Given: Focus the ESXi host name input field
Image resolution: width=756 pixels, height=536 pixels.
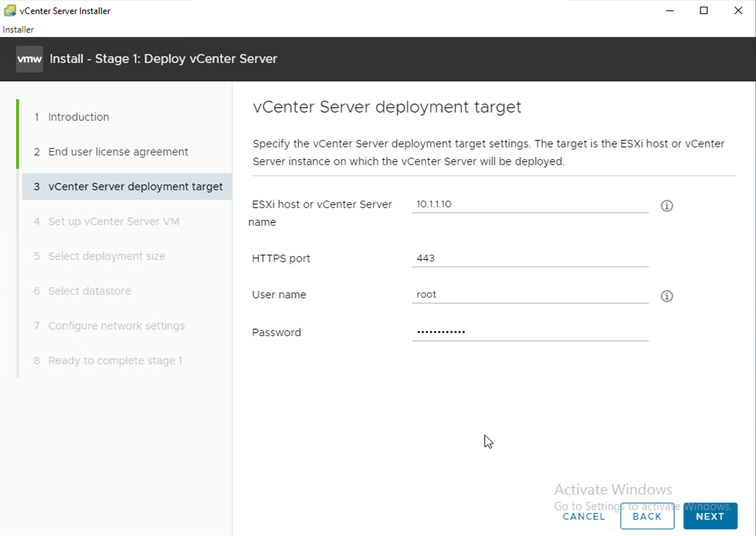Looking at the screenshot, I should [x=529, y=204].
